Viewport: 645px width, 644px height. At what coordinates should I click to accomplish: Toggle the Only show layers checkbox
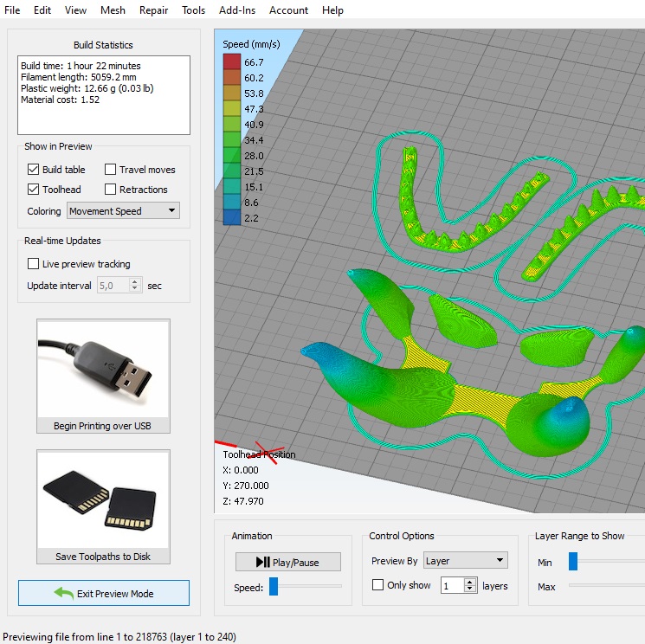377,585
